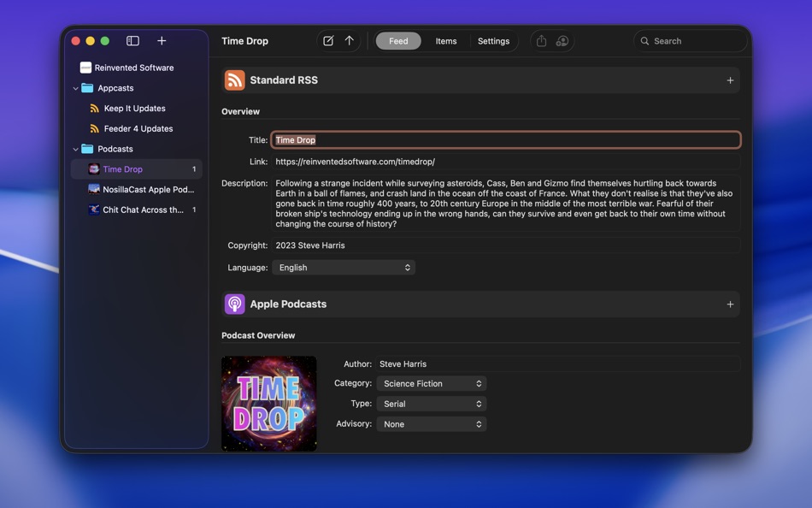The height and width of the screenshot is (508, 812).
Task: Click the NosillaCast artwork icon in sidebar
Action: [94, 189]
